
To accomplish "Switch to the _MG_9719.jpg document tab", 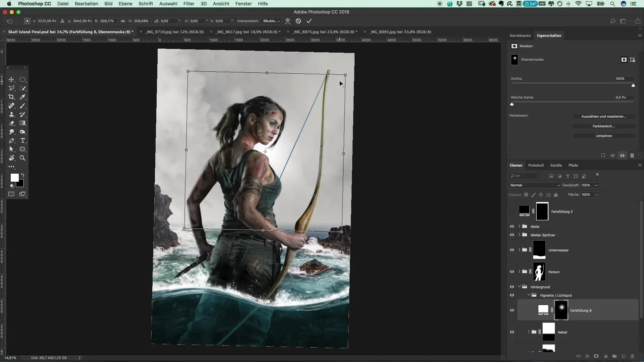I will pyautogui.click(x=174, y=32).
